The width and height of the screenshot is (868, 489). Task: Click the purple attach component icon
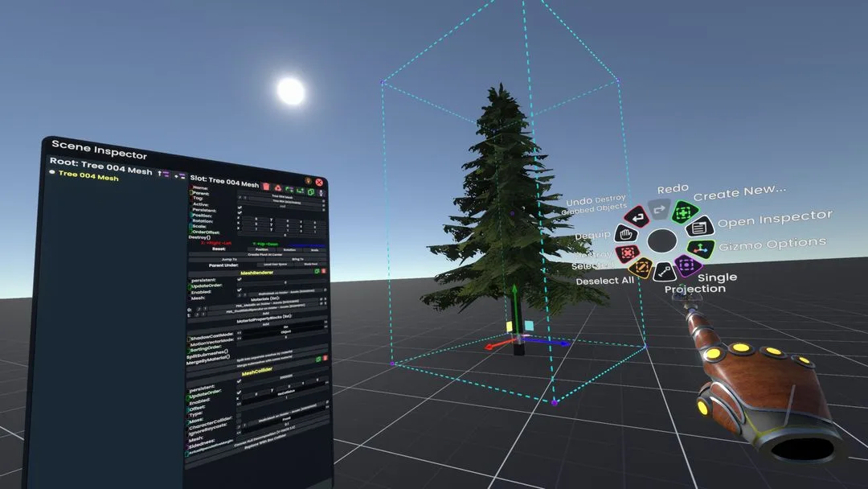coord(321,193)
